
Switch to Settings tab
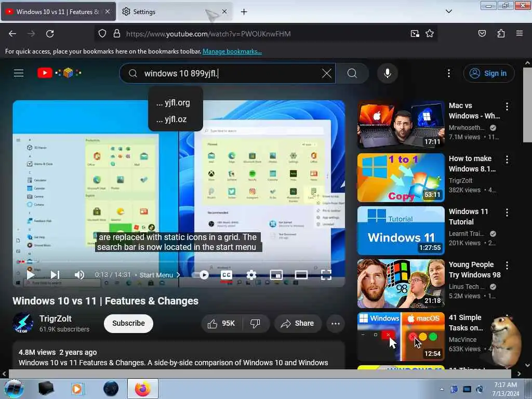[x=170, y=11]
